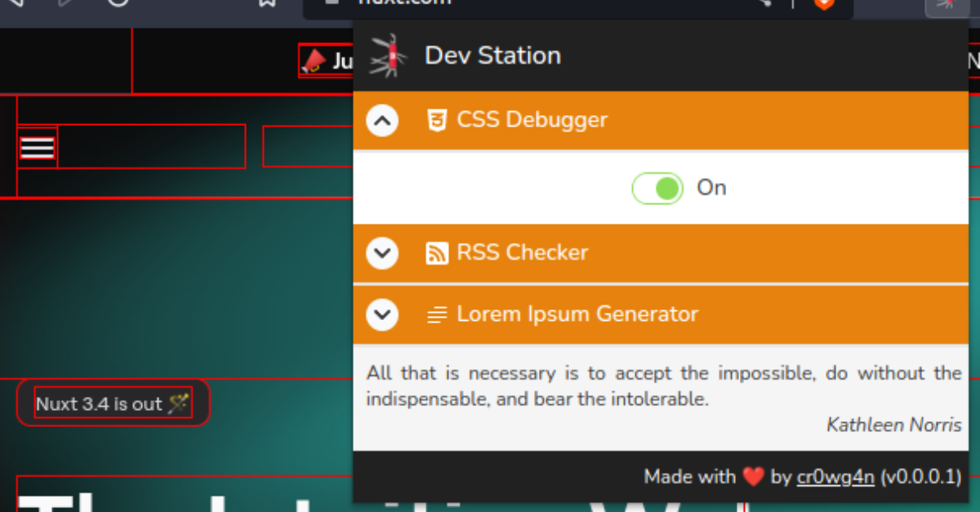Bookmark the page with the star icon
The image size is (980, 512).
coord(267,4)
